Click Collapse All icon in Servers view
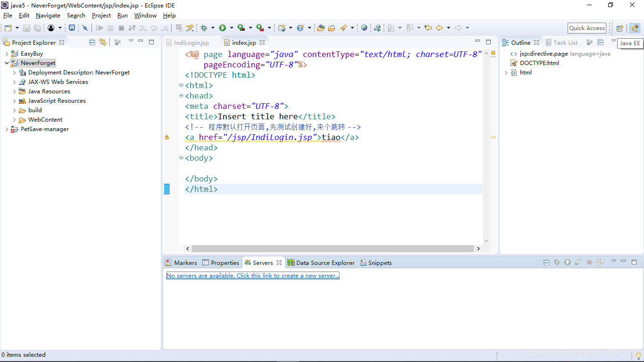Image resolution: width=644 pixels, height=362 pixels. [x=546, y=263]
